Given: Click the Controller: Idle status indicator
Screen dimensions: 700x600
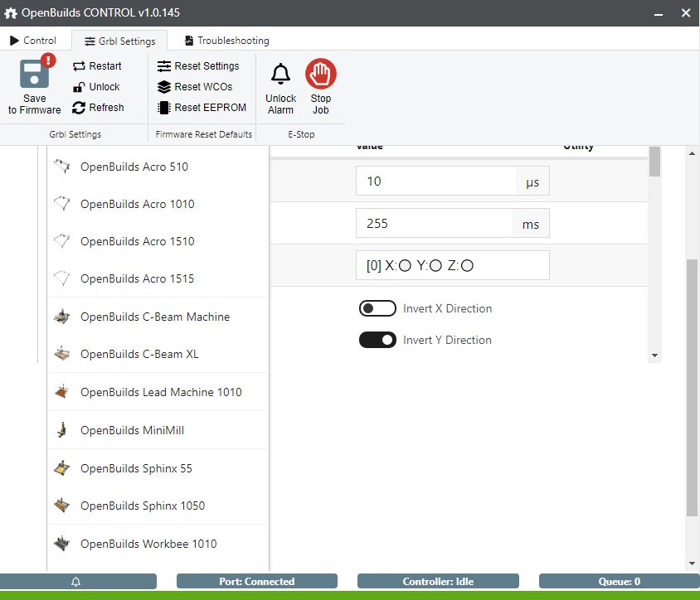Looking at the screenshot, I should (x=438, y=581).
